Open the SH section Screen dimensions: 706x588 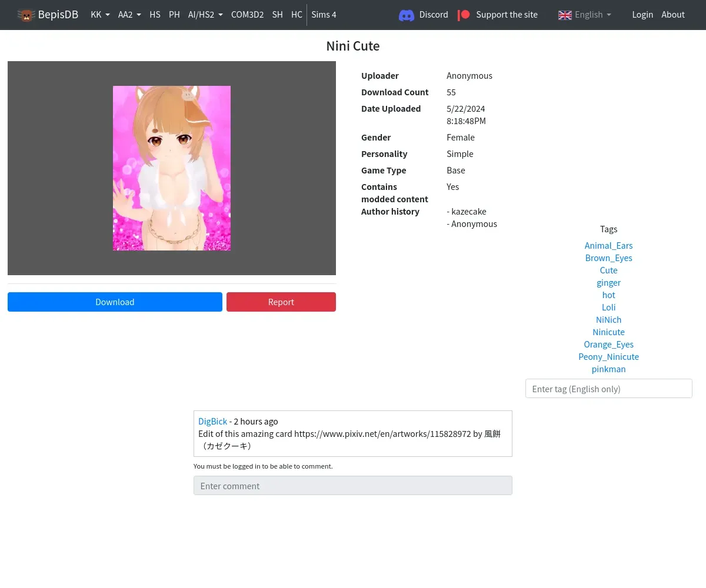277,15
